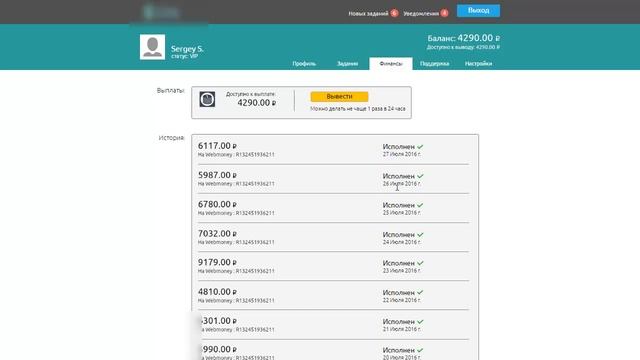Click the История section label
This screenshot has height=360, width=640.
tap(171, 138)
